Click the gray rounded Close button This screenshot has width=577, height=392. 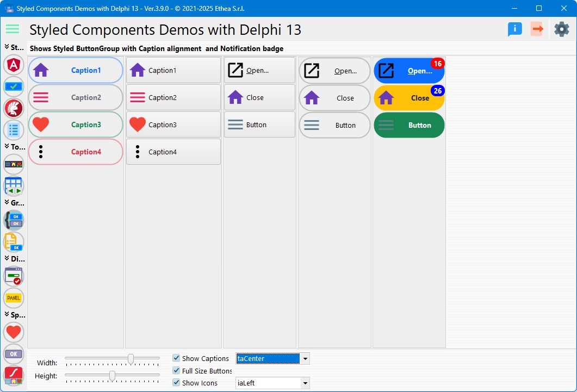point(334,98)
